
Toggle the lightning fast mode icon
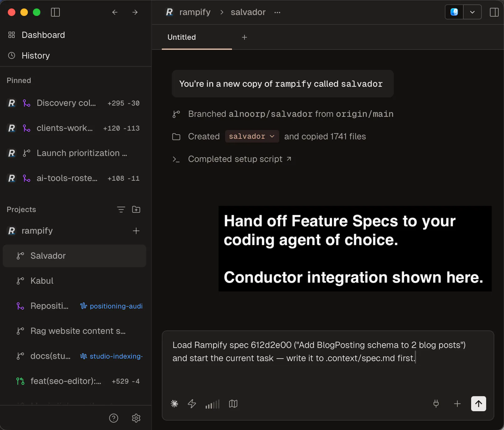(192, 404)
